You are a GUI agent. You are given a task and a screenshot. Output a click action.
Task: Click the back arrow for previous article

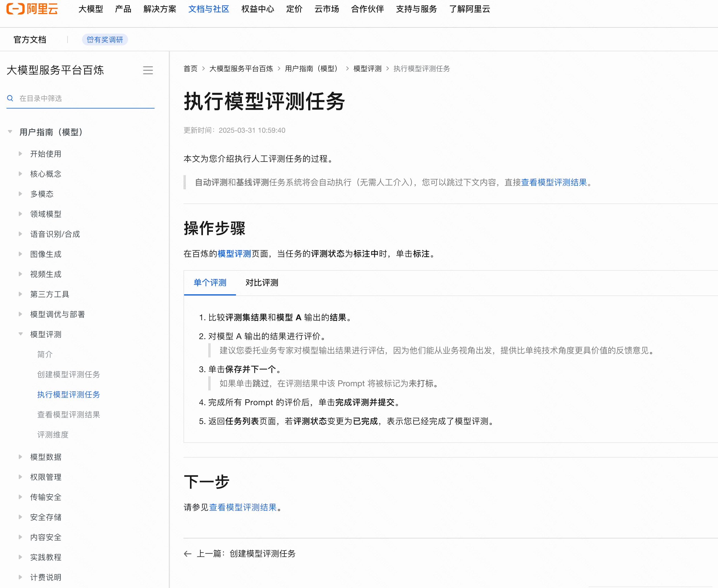point(187,554)
